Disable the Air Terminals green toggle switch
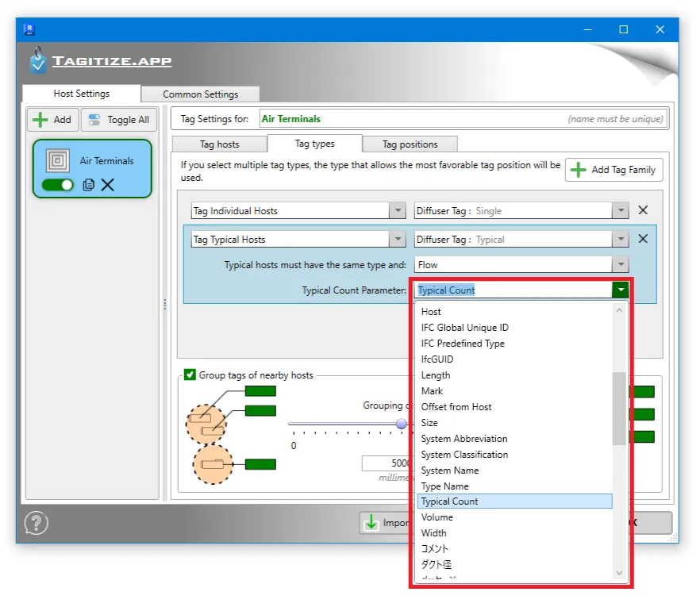The image size is (700, 607). tap(57, 185)
